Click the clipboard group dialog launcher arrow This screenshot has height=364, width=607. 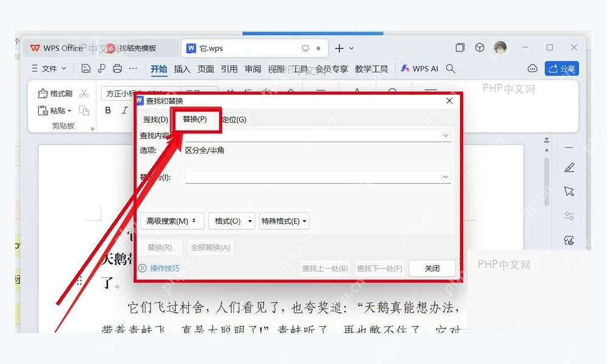coord(92,129)
